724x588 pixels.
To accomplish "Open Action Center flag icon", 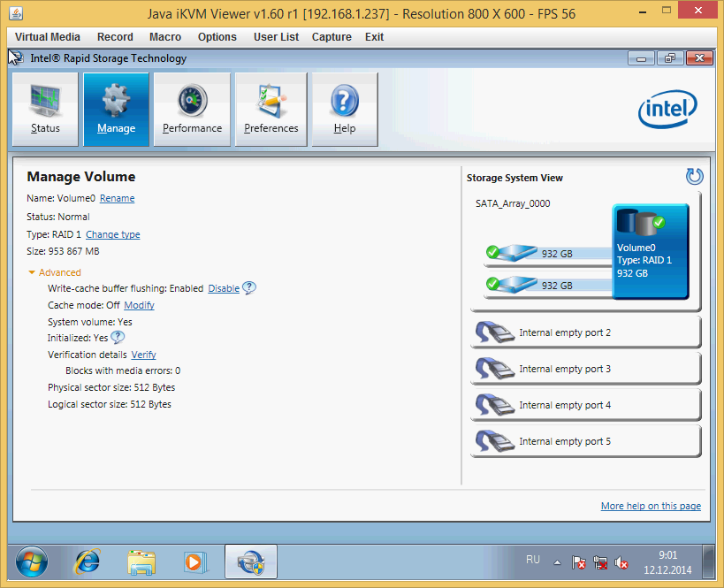I will (578, 562).
